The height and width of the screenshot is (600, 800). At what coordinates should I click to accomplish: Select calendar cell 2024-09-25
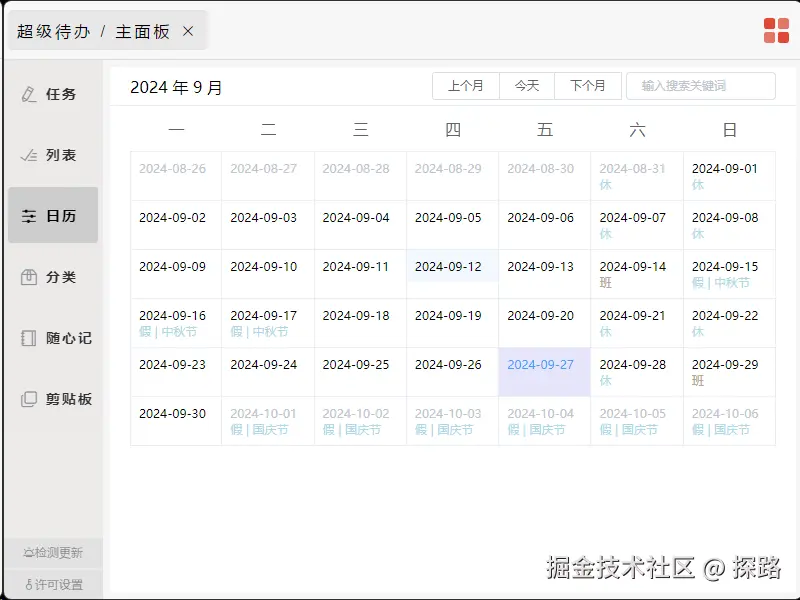tap(360, 372)
